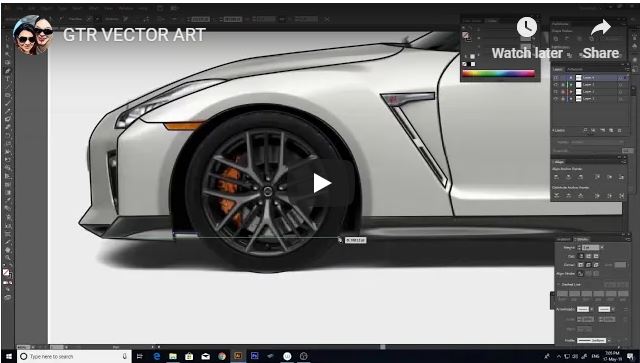Toggle visibility of Layer 3
Image resolution: width=640 pixels, height=363 pixels.
(x=556, y=85)
